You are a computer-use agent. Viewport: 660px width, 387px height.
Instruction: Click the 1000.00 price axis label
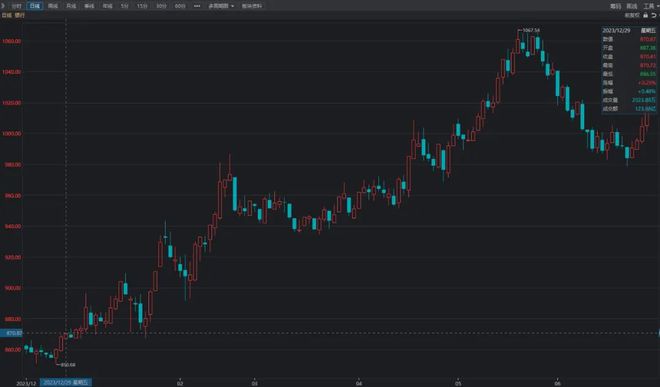11,133
